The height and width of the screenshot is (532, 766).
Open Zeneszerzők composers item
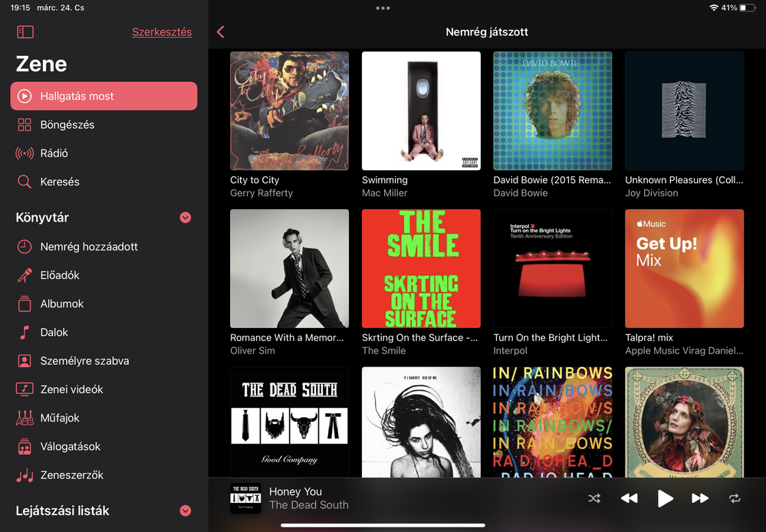click(104, 475)
